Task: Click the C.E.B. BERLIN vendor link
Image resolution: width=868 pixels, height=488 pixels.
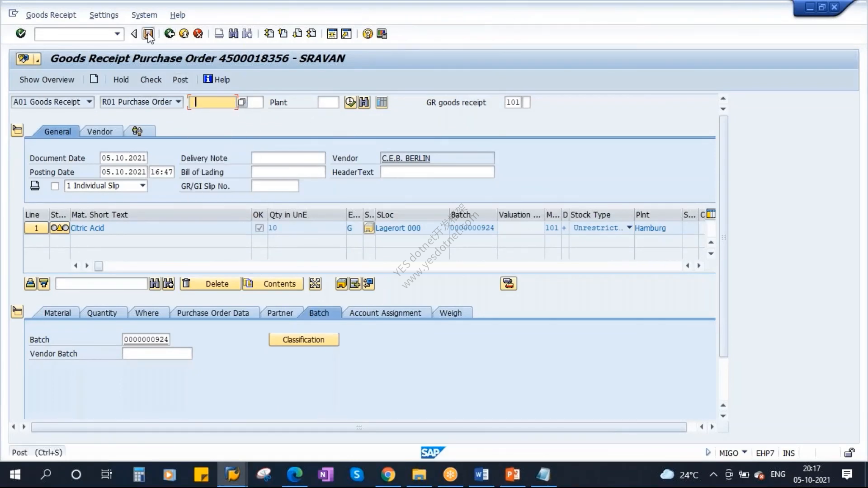Action: pyautogui.click(x=406, y=158)
